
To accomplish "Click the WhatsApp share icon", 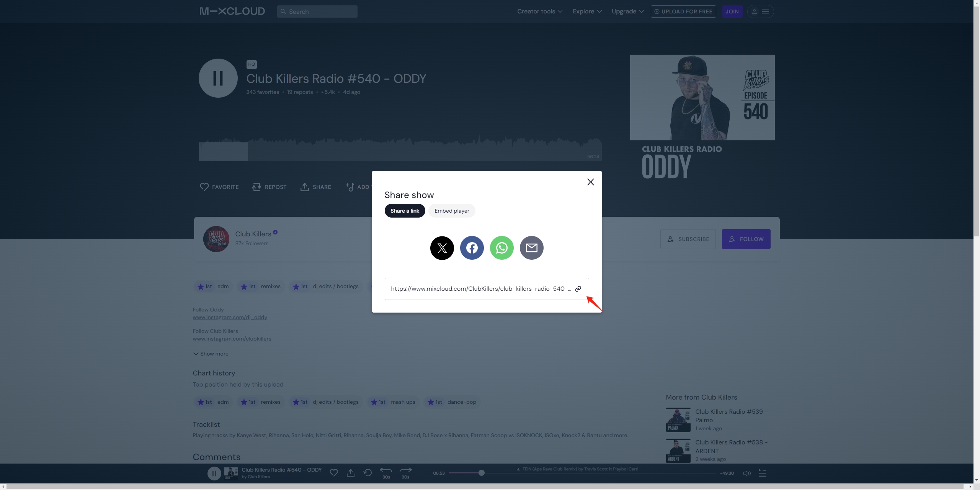I will [501, 248].
